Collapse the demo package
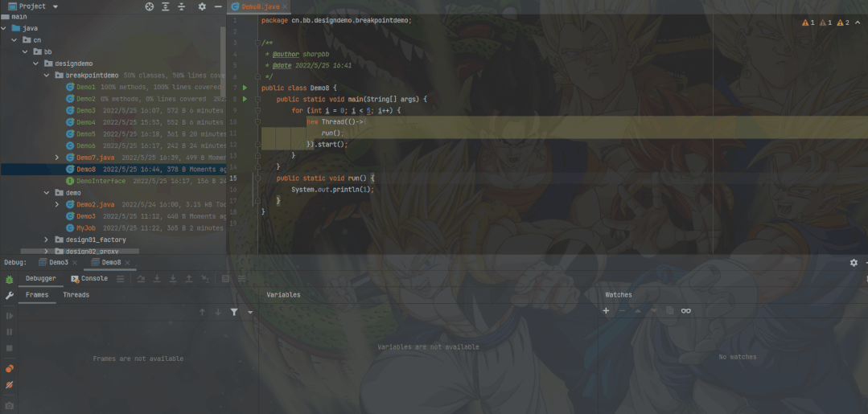The image size is (868, 414). click(47, 193)
